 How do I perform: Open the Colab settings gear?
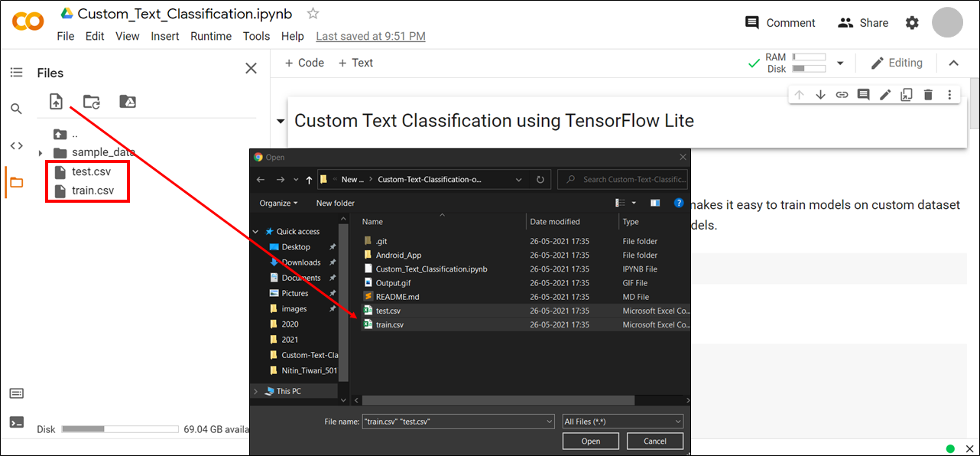(x=912, y=23)
